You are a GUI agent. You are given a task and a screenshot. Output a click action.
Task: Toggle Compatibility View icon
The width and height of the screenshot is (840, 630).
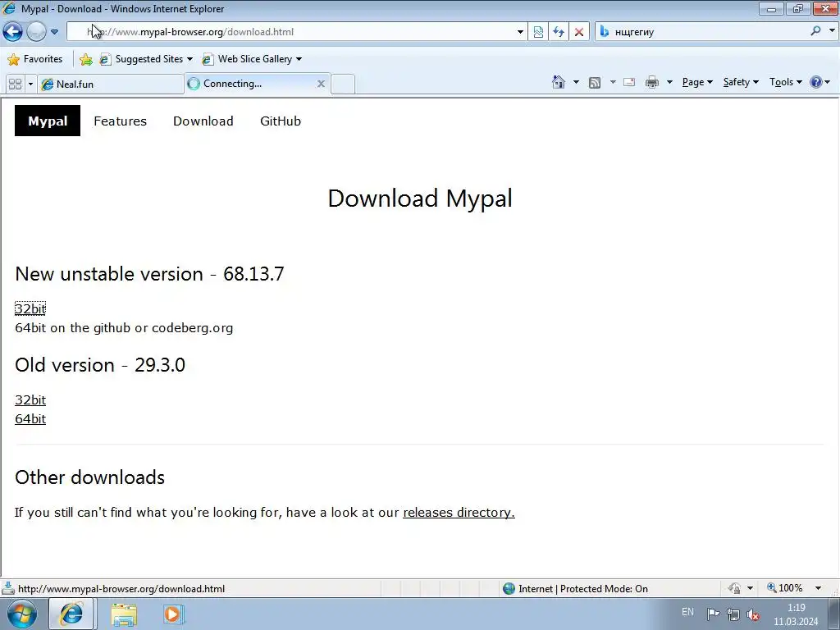tap(538, 32)
